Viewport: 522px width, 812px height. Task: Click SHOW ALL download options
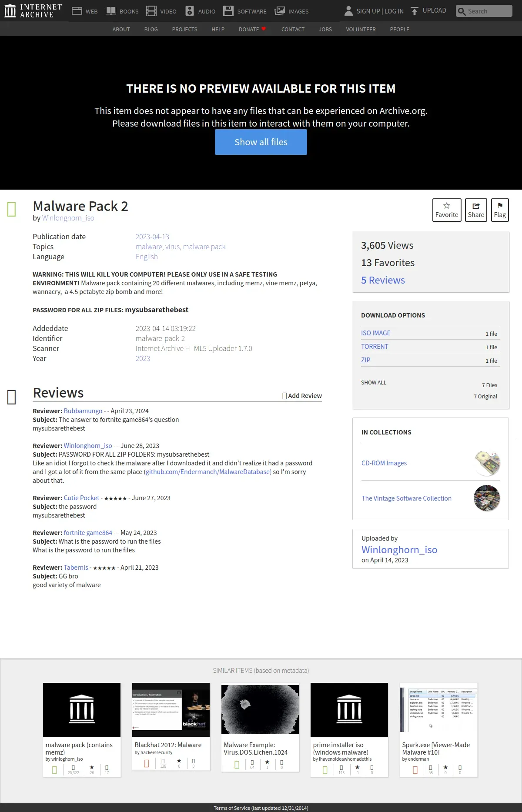coord(374,383)
